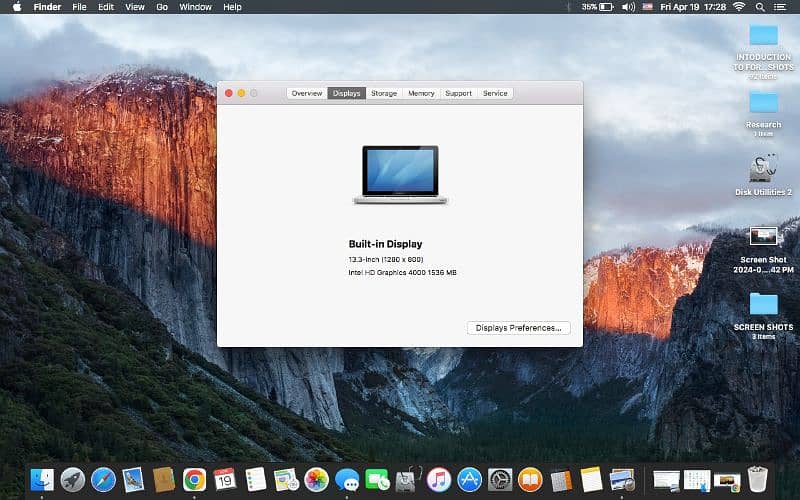The width and height of the screenshot is (800, 500).
Task: Click the Finder icon in the Dock
Action: (42, 480)
